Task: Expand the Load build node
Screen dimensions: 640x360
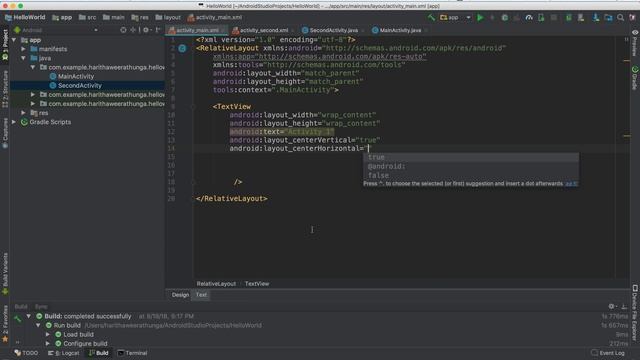Action: pos(48,334)
